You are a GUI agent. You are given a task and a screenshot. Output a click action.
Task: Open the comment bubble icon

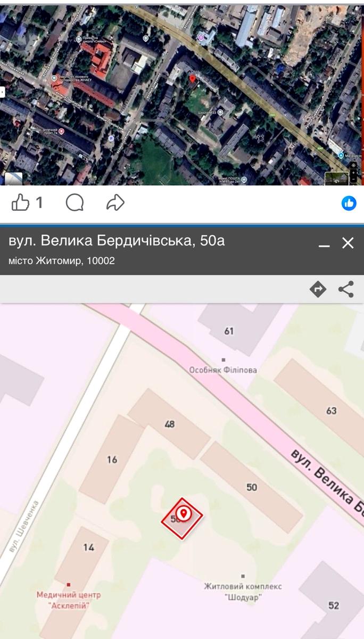tap(75, 202)
